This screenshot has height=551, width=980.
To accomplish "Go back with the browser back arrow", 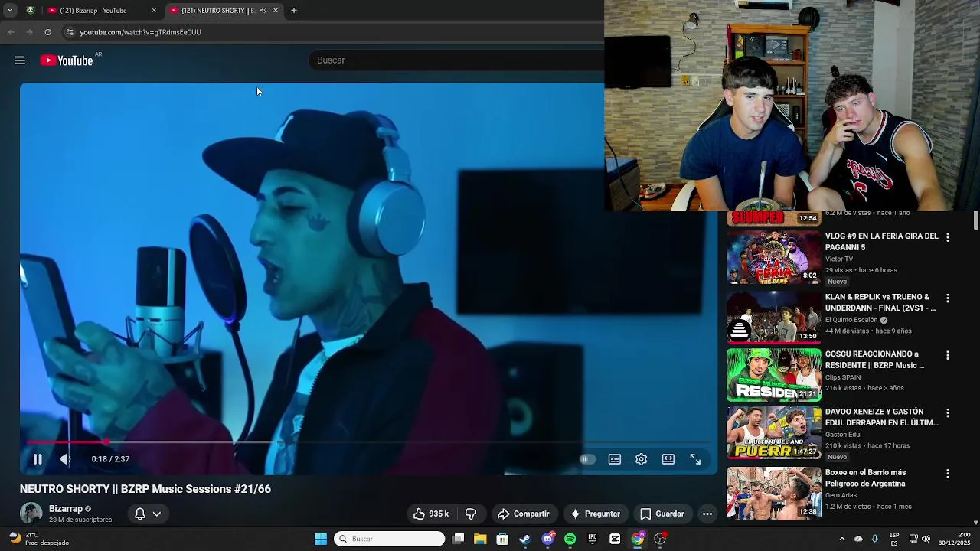I will click(11, 32).
